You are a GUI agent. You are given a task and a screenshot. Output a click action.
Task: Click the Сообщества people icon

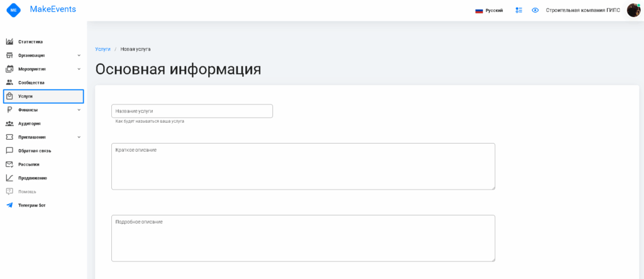[x=9, y=83]
